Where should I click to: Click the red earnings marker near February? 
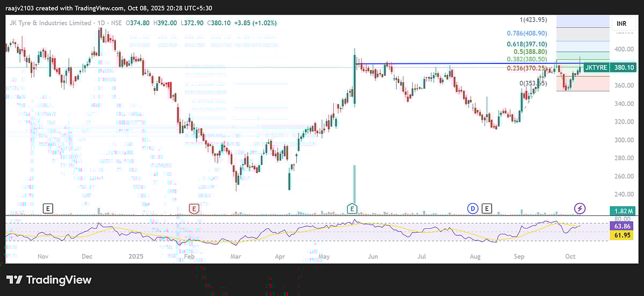194,208
